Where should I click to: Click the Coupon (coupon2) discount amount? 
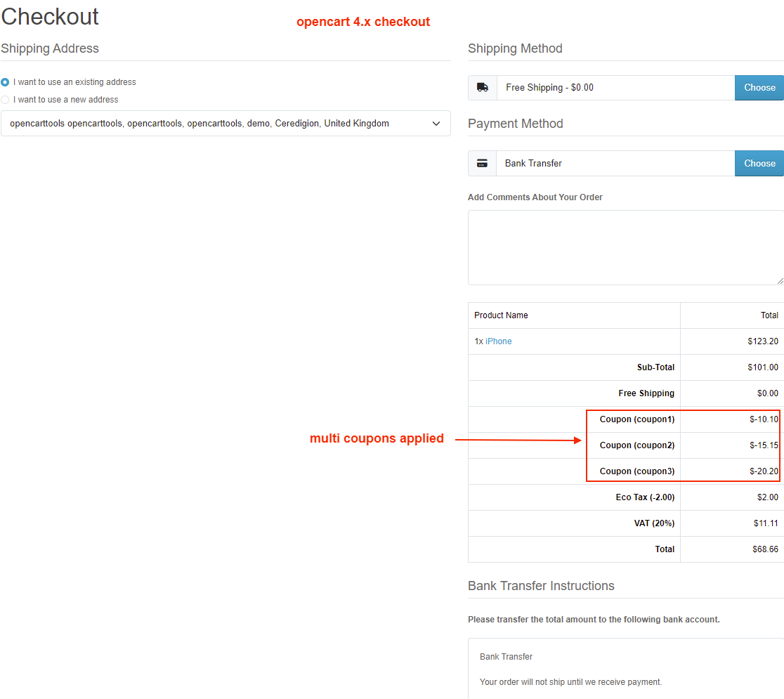(764, 445)
